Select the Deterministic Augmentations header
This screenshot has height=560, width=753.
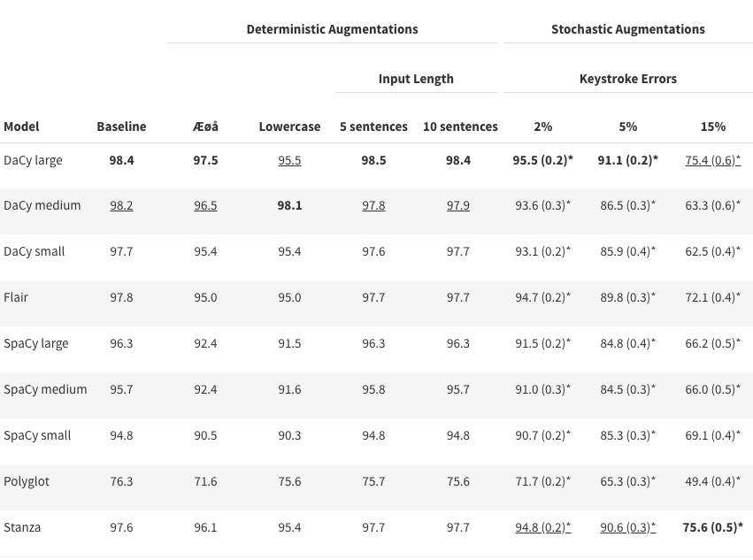point(333,29)
